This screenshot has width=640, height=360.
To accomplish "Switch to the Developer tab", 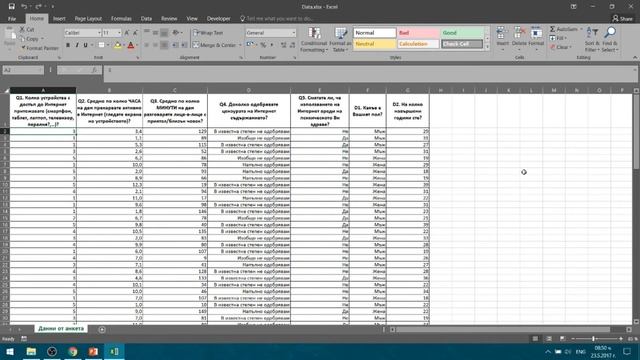I will [218, 18].
